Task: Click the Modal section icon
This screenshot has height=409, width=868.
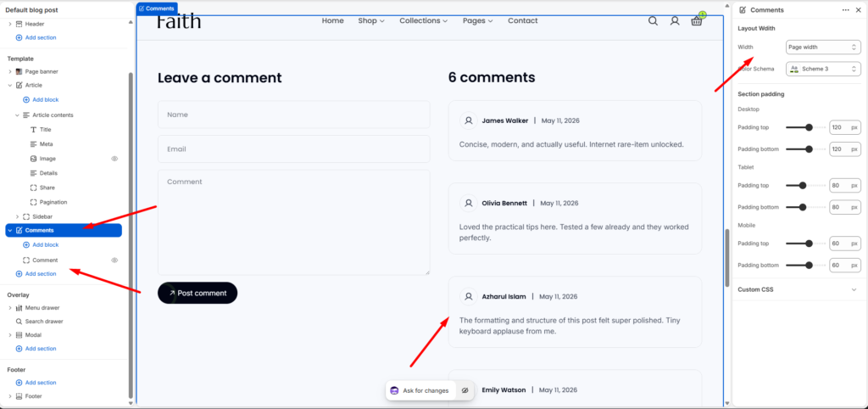Action: tap(19, 334)
